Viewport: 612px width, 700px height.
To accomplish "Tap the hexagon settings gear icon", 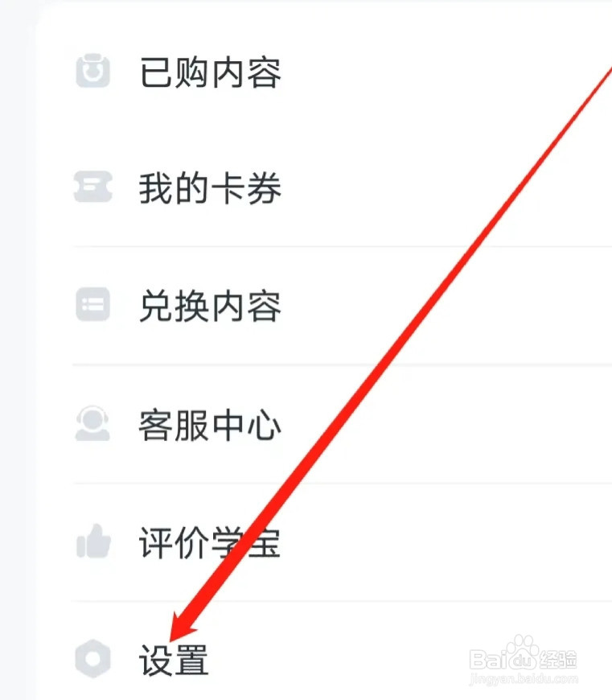I will pos(92,659).
